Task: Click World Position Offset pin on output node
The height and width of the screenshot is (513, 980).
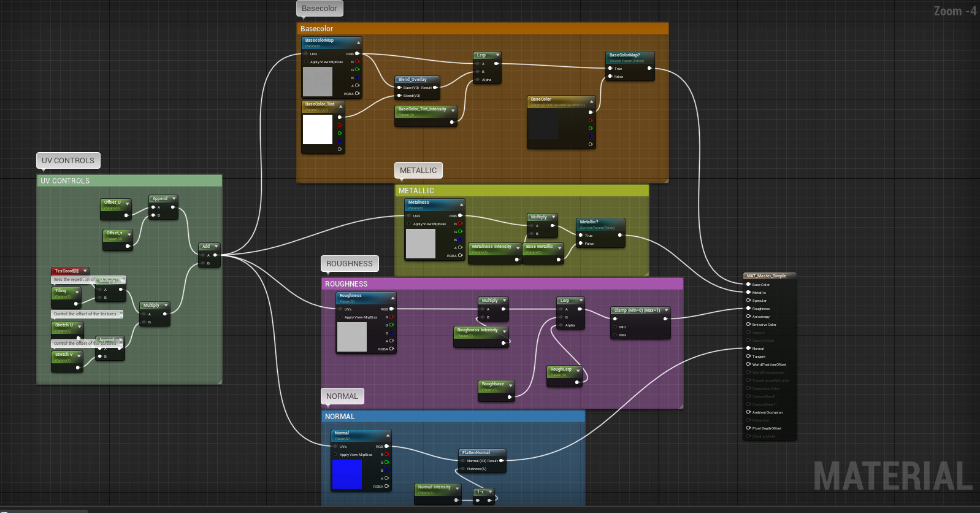Action: [x=748, y=364]
